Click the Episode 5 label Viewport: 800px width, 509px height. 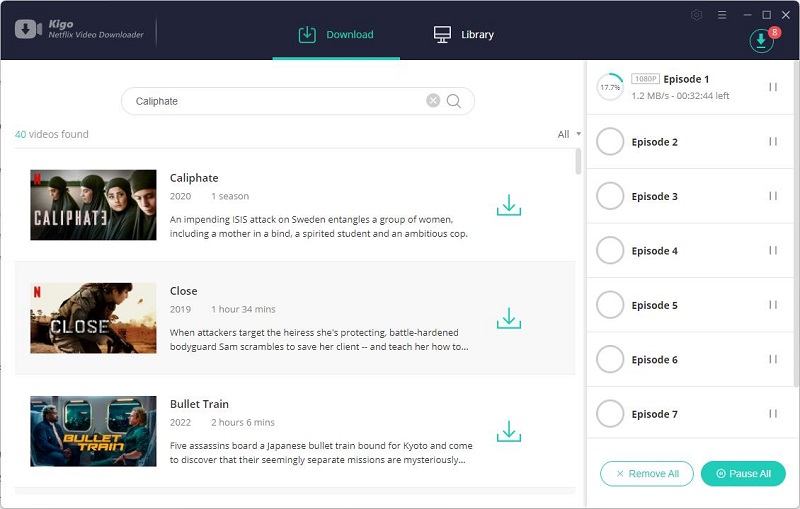[655, 306]
